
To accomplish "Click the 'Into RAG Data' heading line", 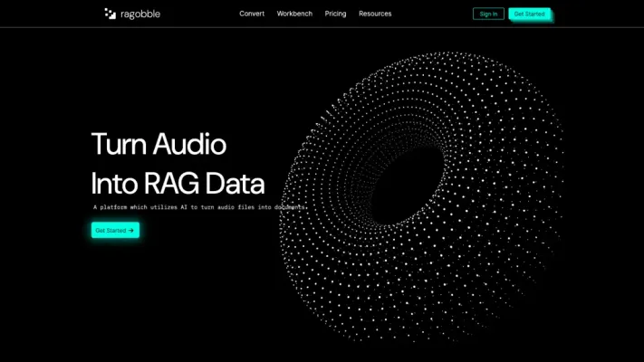I will pyautogui.click(x=178, y=184).
